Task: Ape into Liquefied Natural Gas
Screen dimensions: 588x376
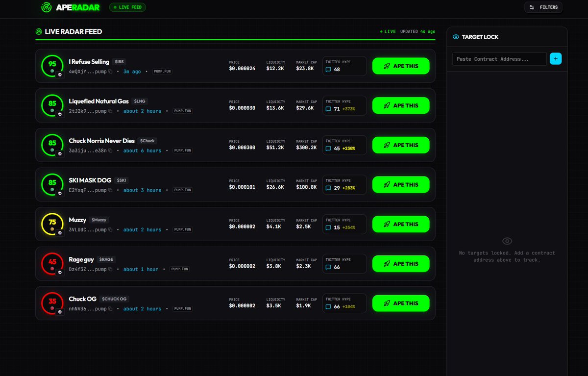Action: click(401, 105)
